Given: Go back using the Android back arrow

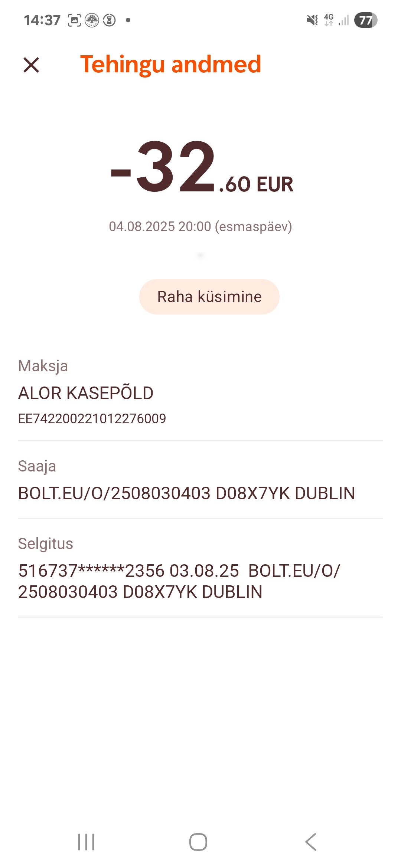Looking at the screenshot, I should tap(311, 842).
